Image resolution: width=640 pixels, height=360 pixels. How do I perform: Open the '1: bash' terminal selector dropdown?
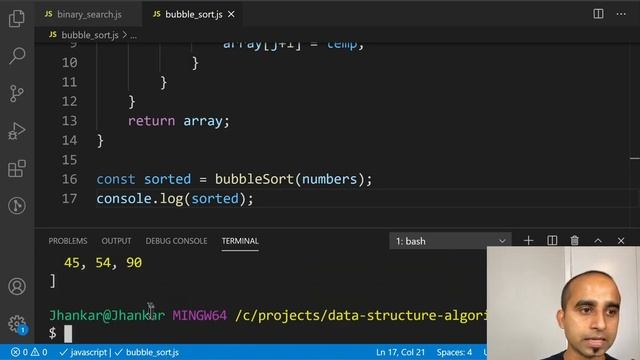(450, 241)
